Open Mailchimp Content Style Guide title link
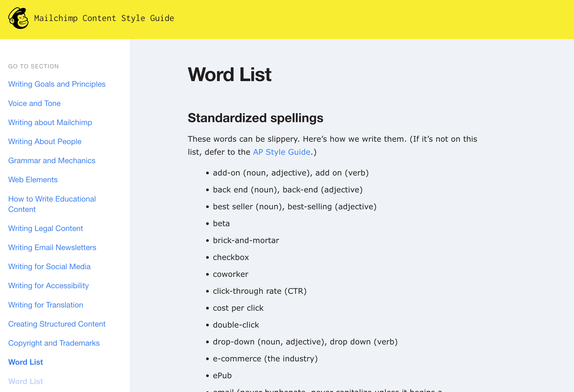The width and height of the screenshot is (574, 392). click(x=104, y=18)
